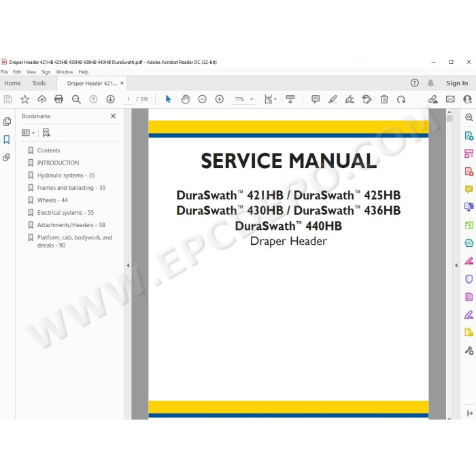Add file to starred favorites
Image resolution: width=476 pixels, height=476 pixels.
[x=25, y=99]
